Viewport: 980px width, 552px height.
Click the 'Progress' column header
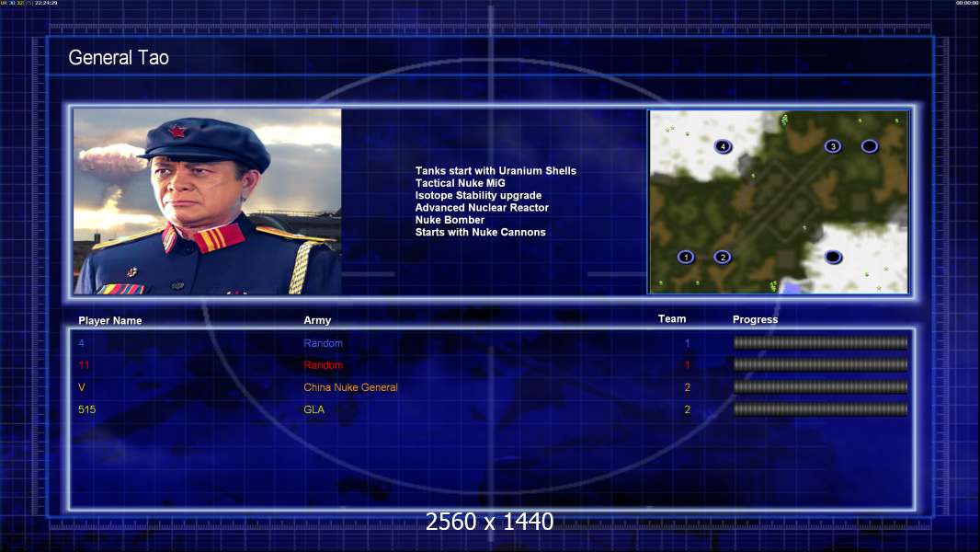point(755,319)
